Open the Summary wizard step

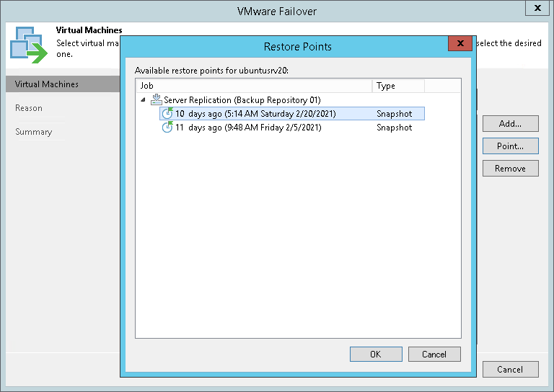(34, 132)
